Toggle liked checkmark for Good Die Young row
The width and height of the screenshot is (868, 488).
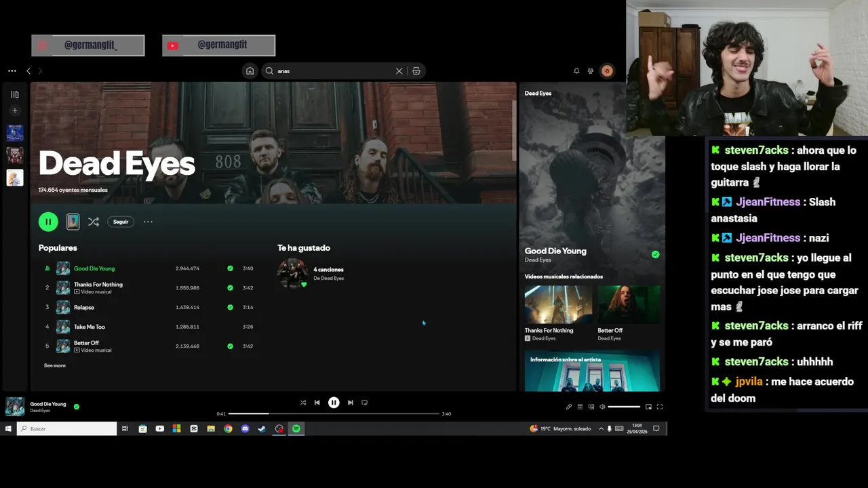click(x=230, y=268)
